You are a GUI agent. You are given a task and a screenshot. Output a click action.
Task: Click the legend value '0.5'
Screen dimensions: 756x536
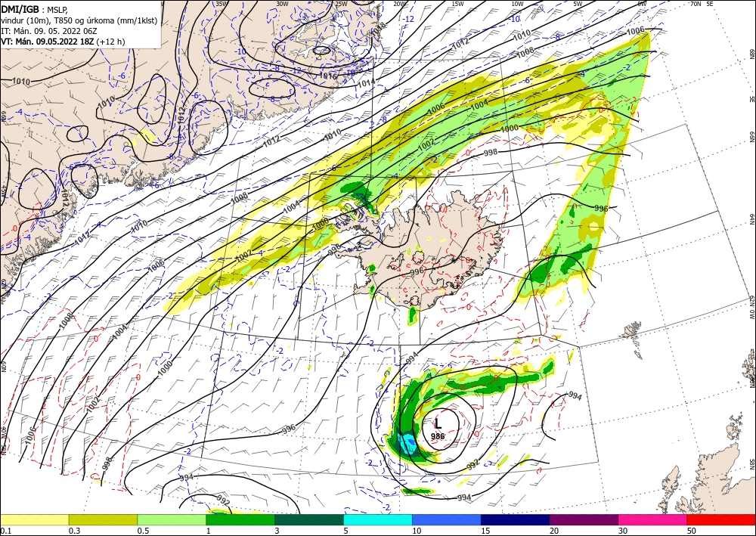(143, 531)
